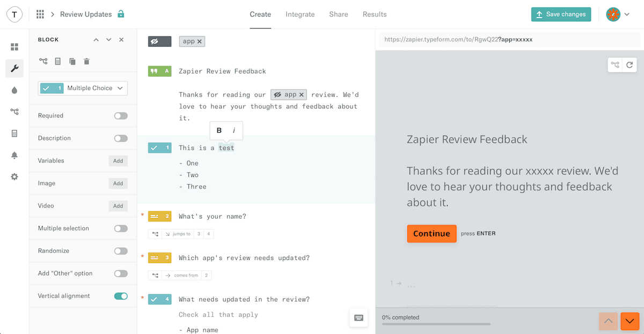The width and height of the screenshot is (644, 334).
Task: Open the keyboard shortcuts icon
Action: [x=359, y=317]
